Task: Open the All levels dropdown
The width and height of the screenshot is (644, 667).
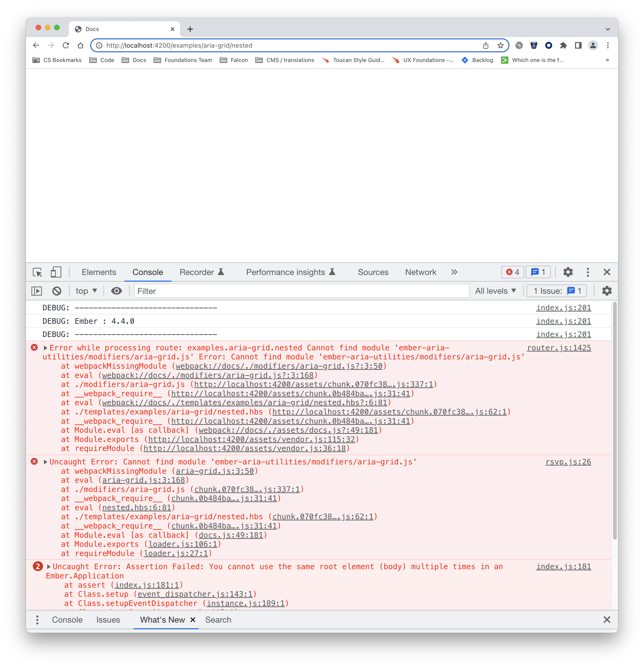Action: (495, 291)
